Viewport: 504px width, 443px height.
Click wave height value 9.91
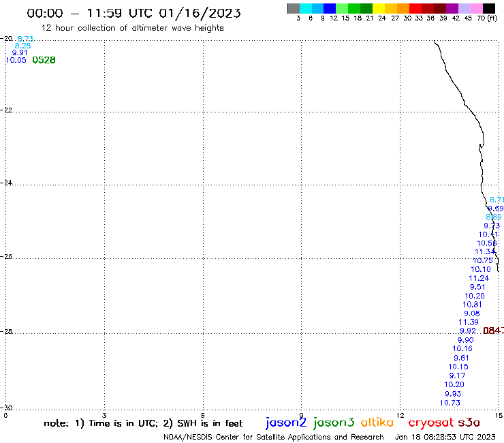pyautogui.click(x=20, y=52)
